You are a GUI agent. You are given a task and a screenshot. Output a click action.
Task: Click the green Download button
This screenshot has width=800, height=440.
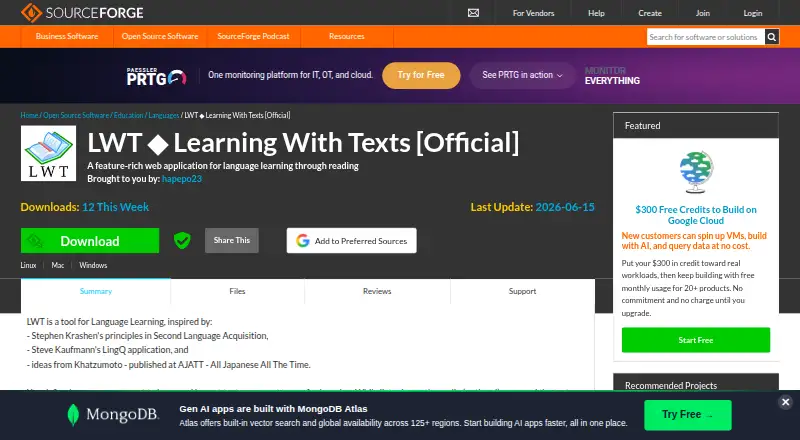tap(90, 240)
